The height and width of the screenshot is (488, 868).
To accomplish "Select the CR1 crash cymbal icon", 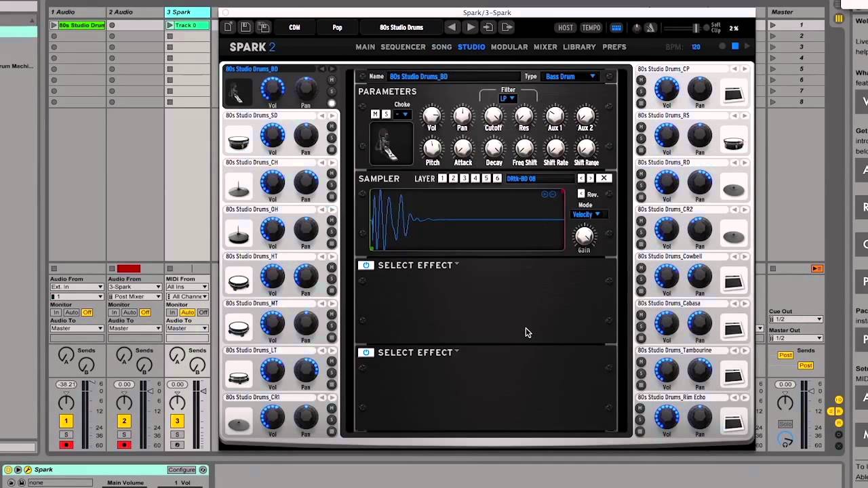I will click(x=239, y=423).
